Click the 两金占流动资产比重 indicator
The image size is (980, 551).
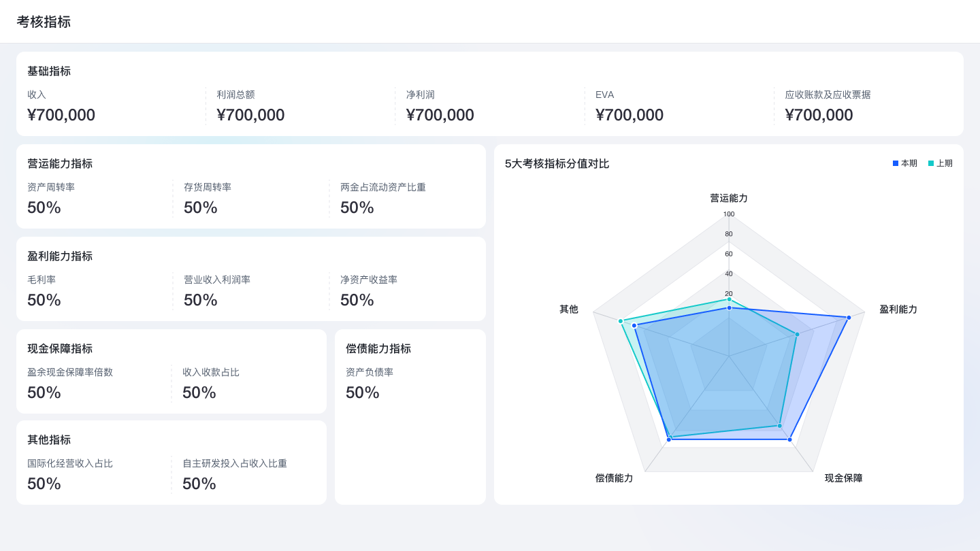pyautogui.click(x=383, y=198)
